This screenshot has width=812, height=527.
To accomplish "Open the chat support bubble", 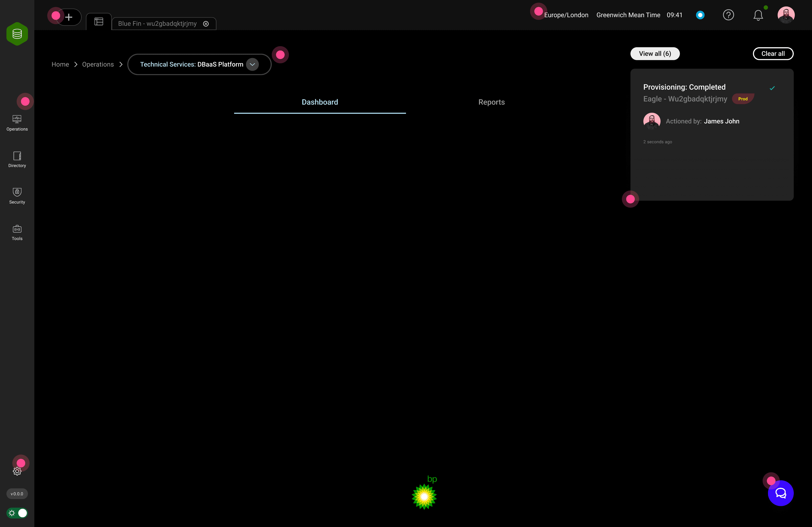I will [x=780, y=493].
